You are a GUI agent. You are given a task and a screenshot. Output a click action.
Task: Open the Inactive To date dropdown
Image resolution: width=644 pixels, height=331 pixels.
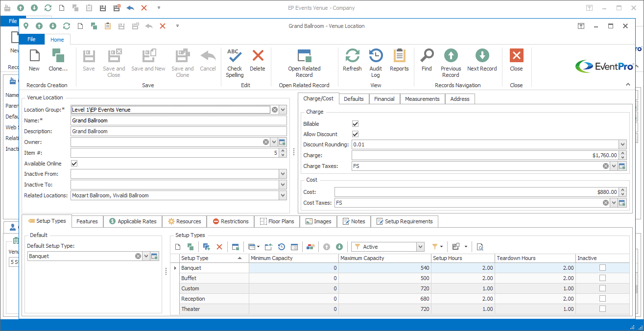(283, 185)
